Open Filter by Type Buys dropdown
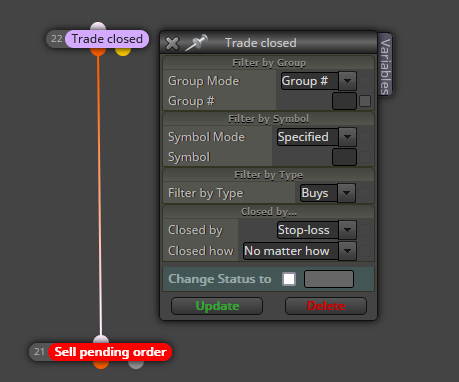The width and height of the screenshot is (459, 382). tap(328, 193)
